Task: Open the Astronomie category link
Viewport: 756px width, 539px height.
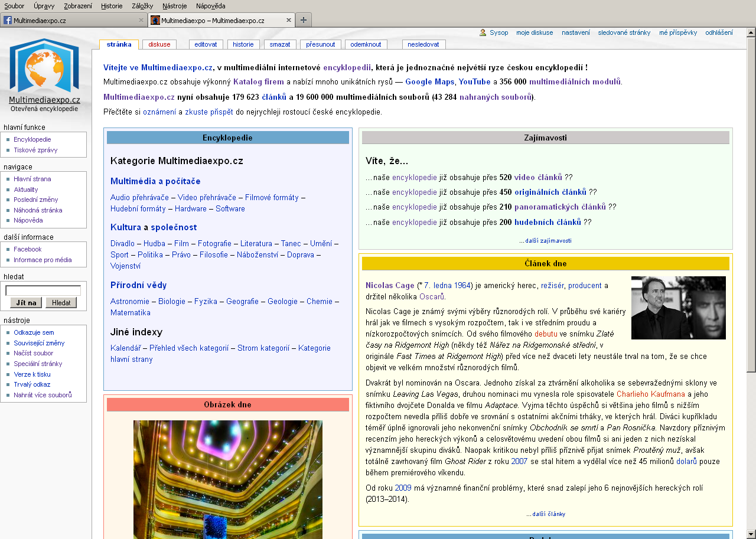Action: (x=129, y=301)
